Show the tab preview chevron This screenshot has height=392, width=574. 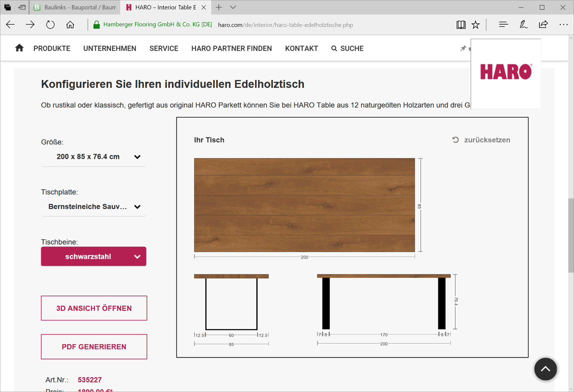tap(233, 7)
